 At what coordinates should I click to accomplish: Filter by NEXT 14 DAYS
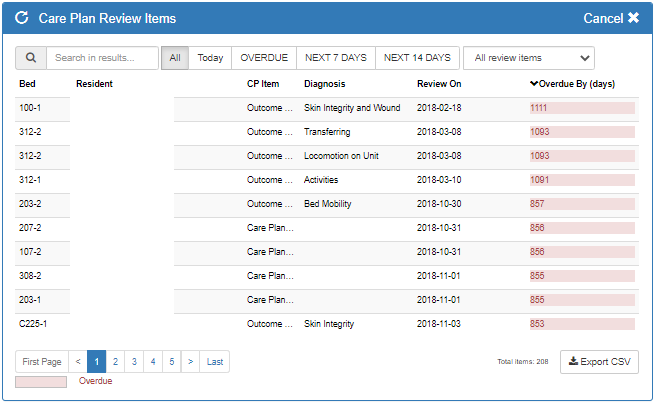pyautogui.click(x=417, y=58)
